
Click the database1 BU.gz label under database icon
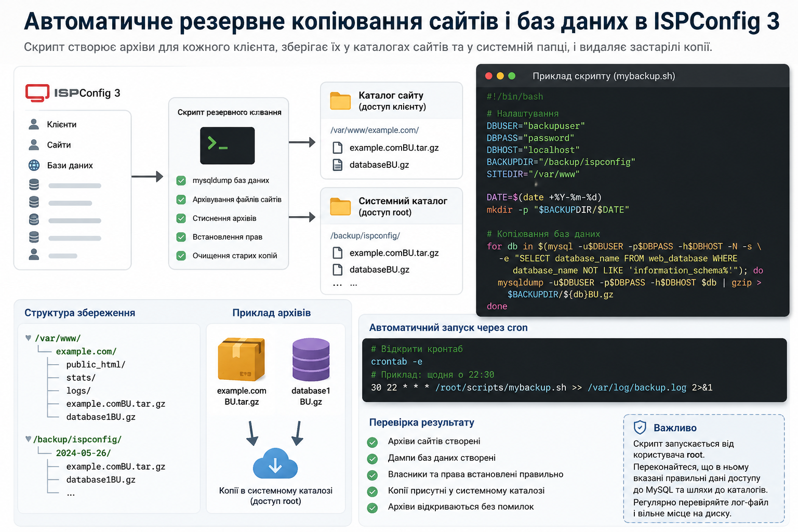coord(311,396)
